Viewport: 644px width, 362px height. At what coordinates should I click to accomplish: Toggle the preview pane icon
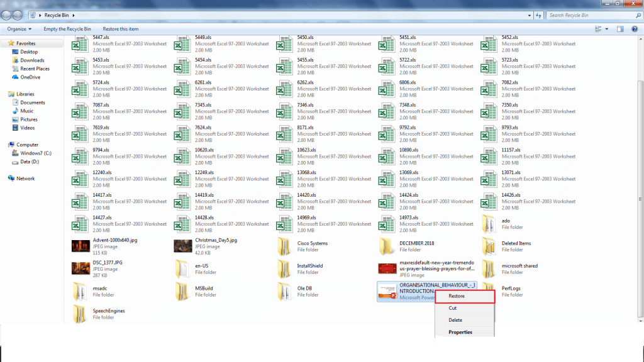[620, 28]
